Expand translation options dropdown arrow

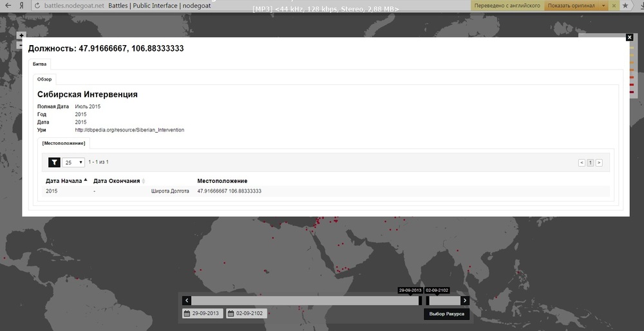point(603,6)
